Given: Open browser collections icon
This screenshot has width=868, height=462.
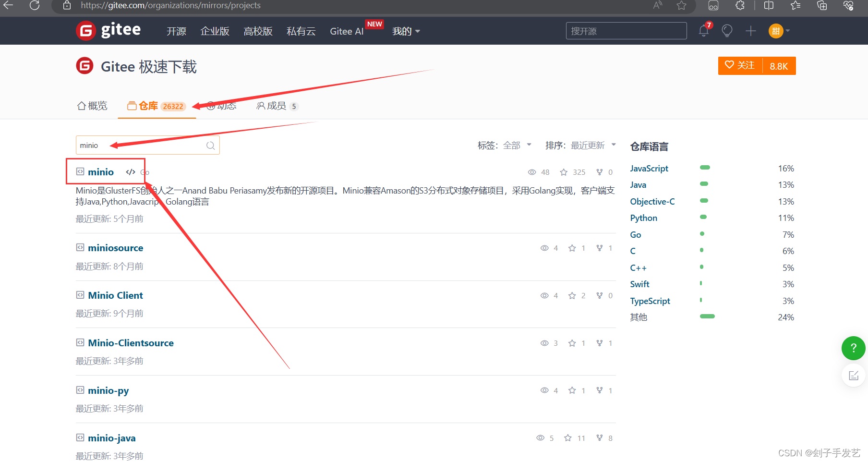Looking at the screenshot, I should click(x=822, y=5).
